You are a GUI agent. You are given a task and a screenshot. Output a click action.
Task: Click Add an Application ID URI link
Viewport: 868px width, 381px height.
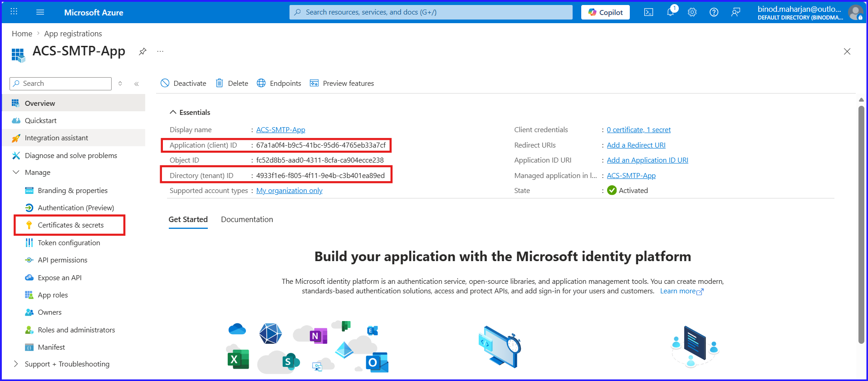(647, 160)
